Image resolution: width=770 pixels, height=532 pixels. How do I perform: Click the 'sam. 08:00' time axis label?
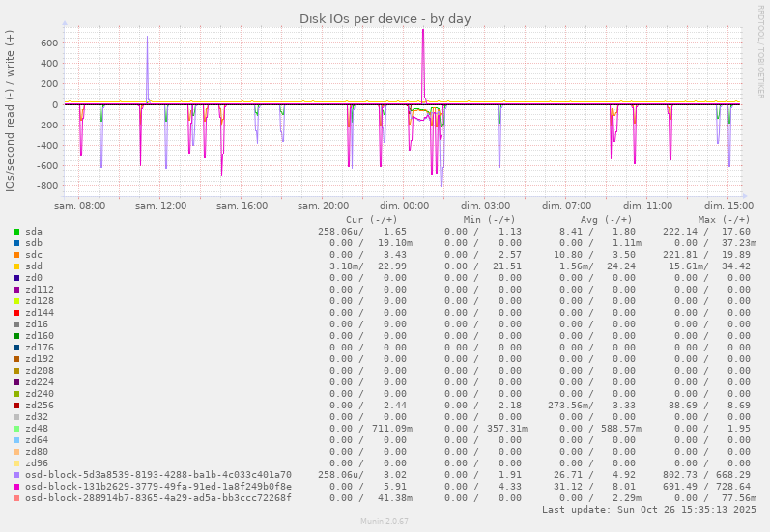click(80, 206)
